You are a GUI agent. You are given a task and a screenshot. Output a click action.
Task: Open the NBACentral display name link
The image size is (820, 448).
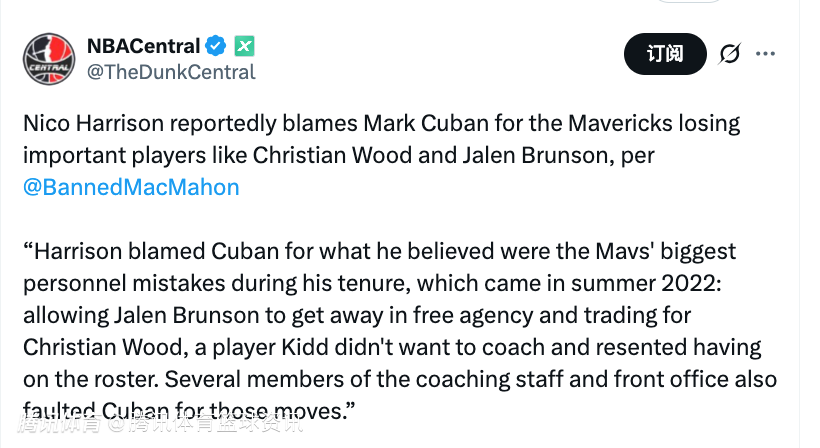coord(143,45)
